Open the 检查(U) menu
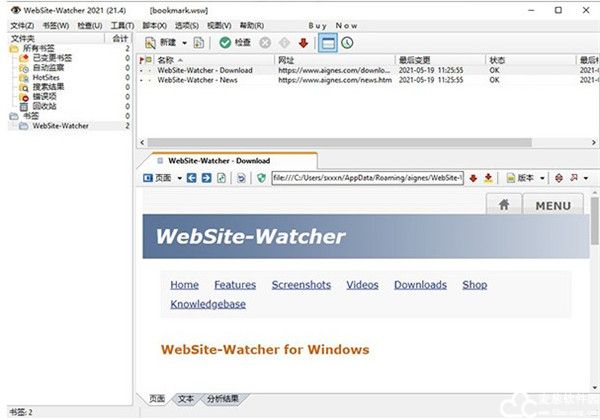Image resolution: width=600 pixels, height=420 pixels. tap(90, 26)
